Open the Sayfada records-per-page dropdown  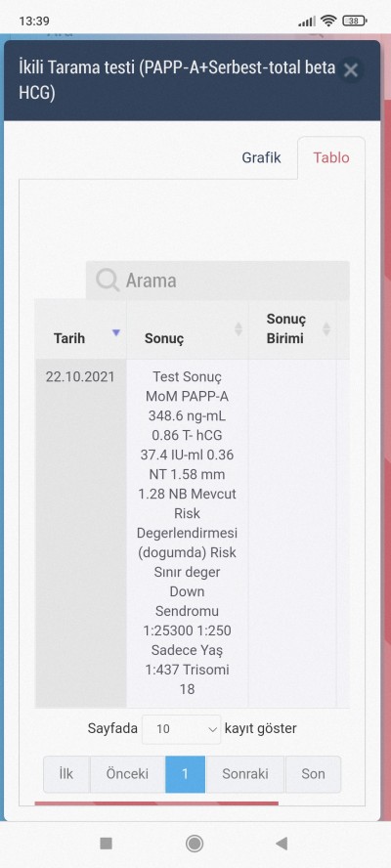[181, 729]
